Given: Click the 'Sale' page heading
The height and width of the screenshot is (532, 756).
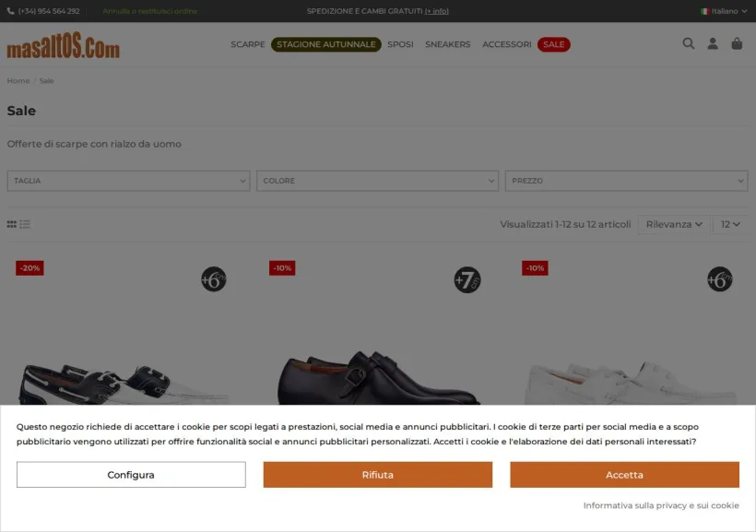Looking at the screenshot, I should [x=21, y=111].
